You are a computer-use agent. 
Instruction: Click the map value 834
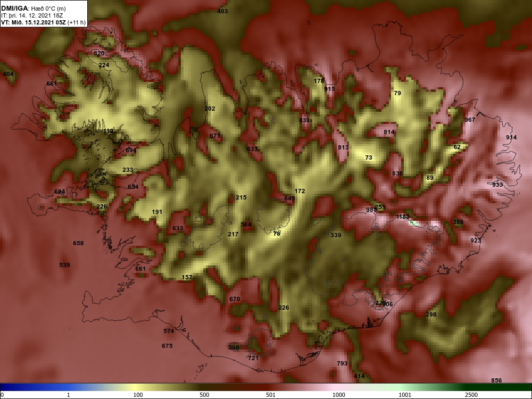pos(304,120)
